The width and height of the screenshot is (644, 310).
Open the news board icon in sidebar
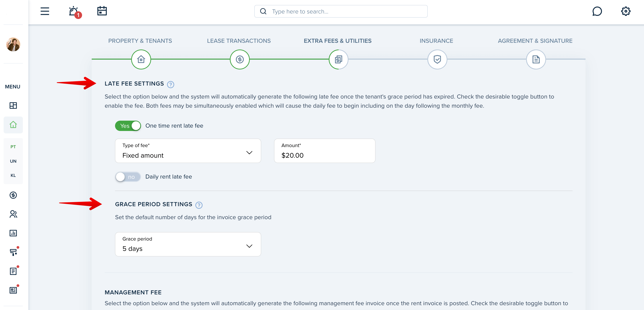14,290
